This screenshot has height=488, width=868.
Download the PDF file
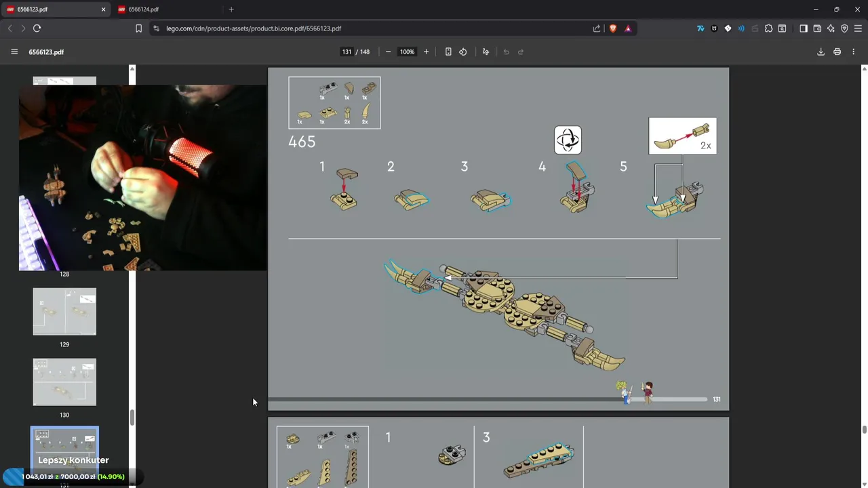(821, 52)
